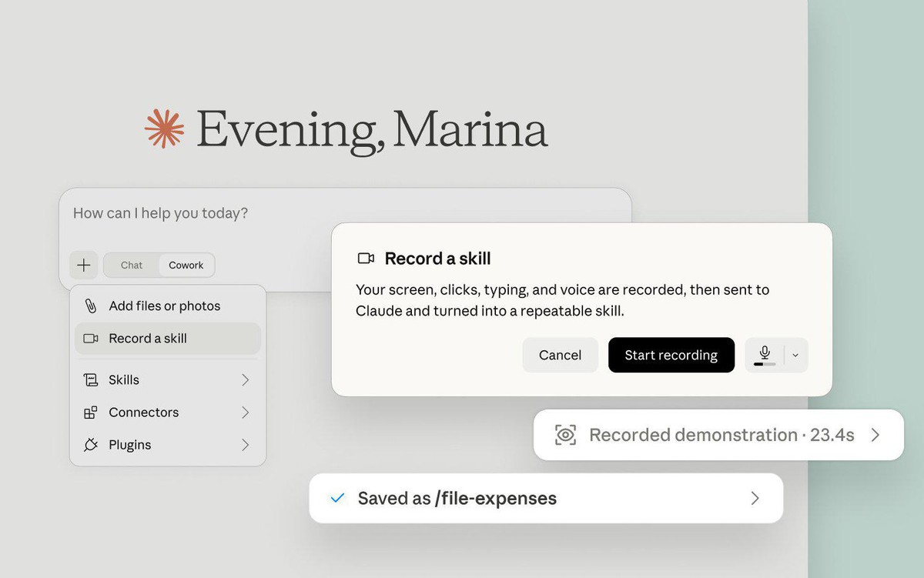
Task: Click the Connectors grid icon
Action: click(x=91, y=413)
